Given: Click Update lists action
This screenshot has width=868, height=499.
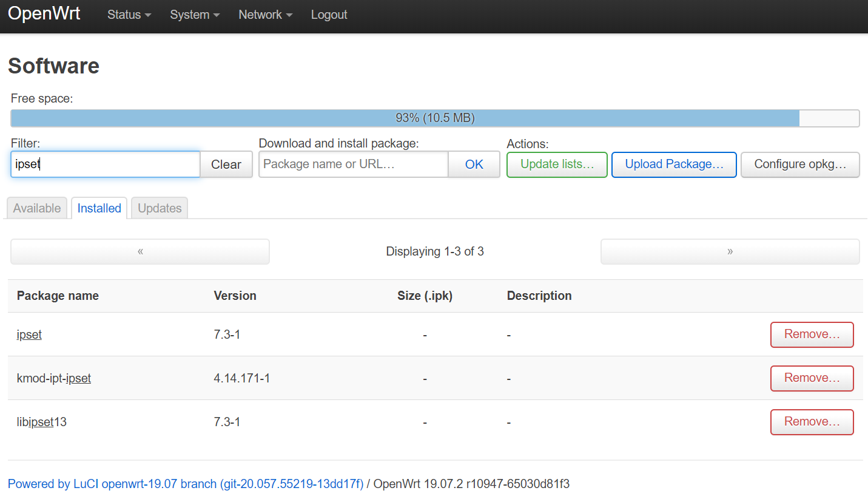Looking at the screenshot, I should coord(556,164).
